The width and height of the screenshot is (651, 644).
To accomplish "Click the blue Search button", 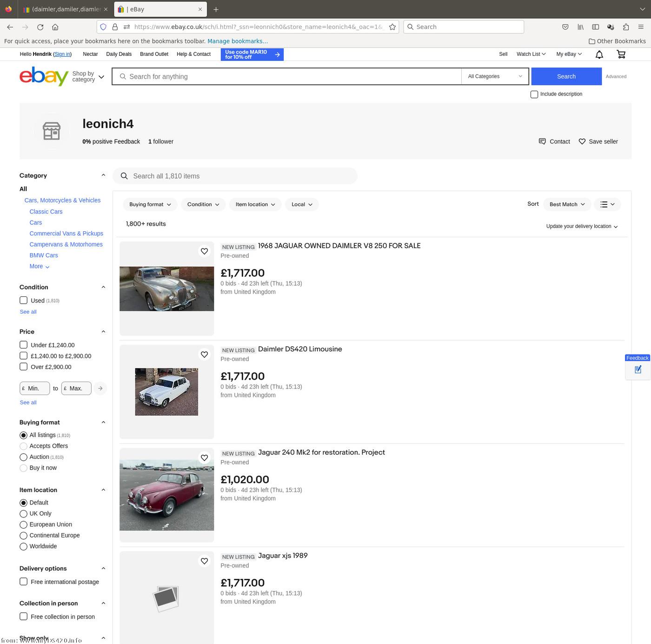I will (x=566, y=76).
